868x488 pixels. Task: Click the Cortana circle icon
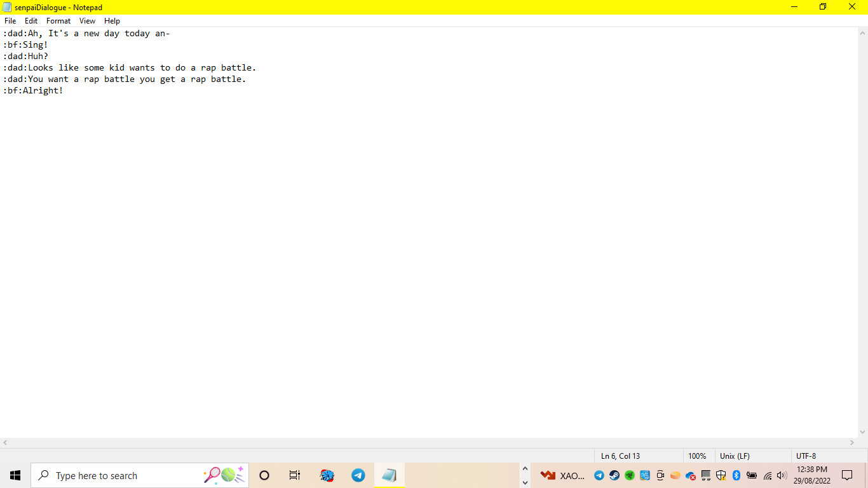[x=264, y=475]
